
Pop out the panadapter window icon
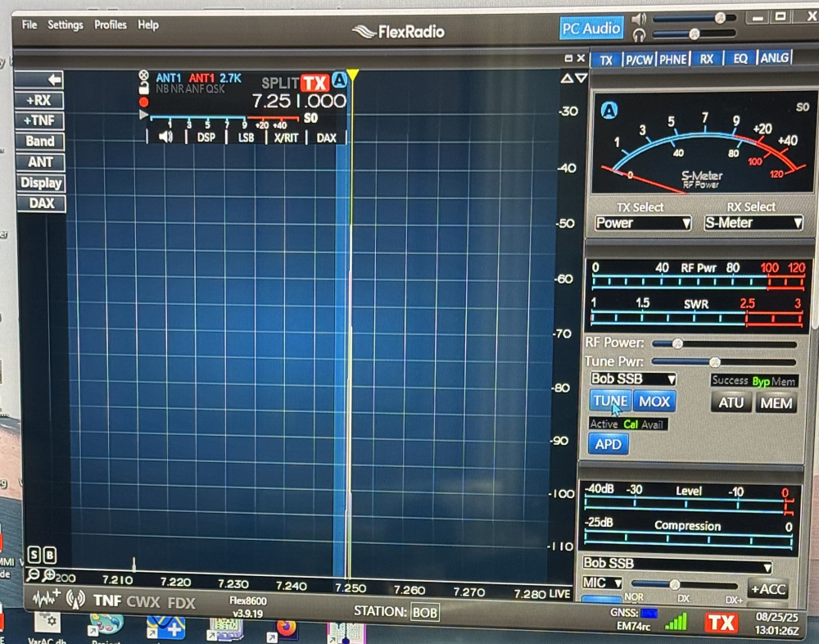[x=568, y=58]
